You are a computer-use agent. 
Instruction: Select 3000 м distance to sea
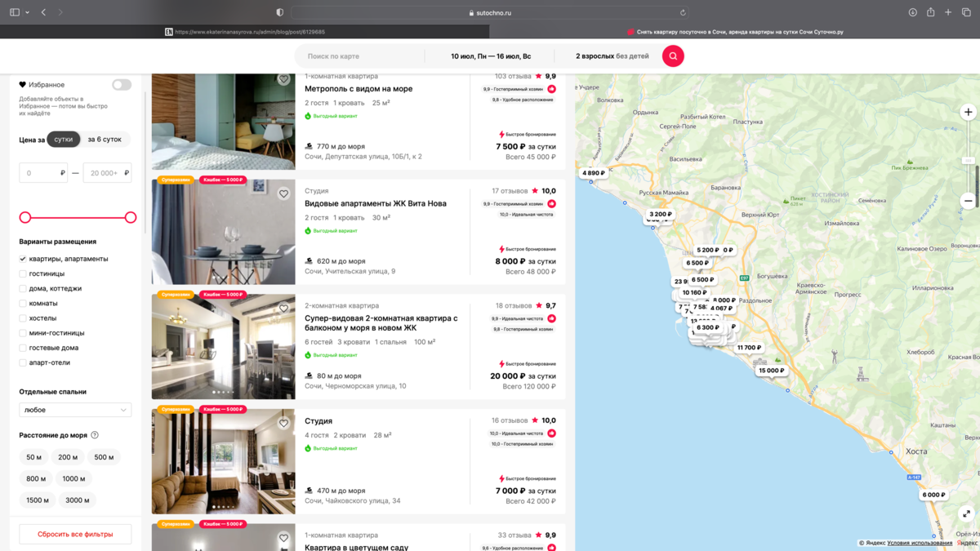coord(78,500)
